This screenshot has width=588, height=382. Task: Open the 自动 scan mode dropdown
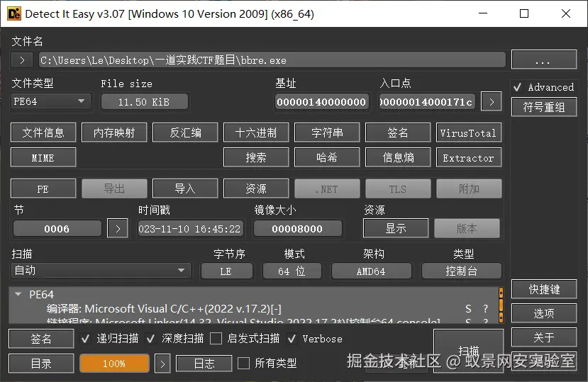(x=101, y=270)
